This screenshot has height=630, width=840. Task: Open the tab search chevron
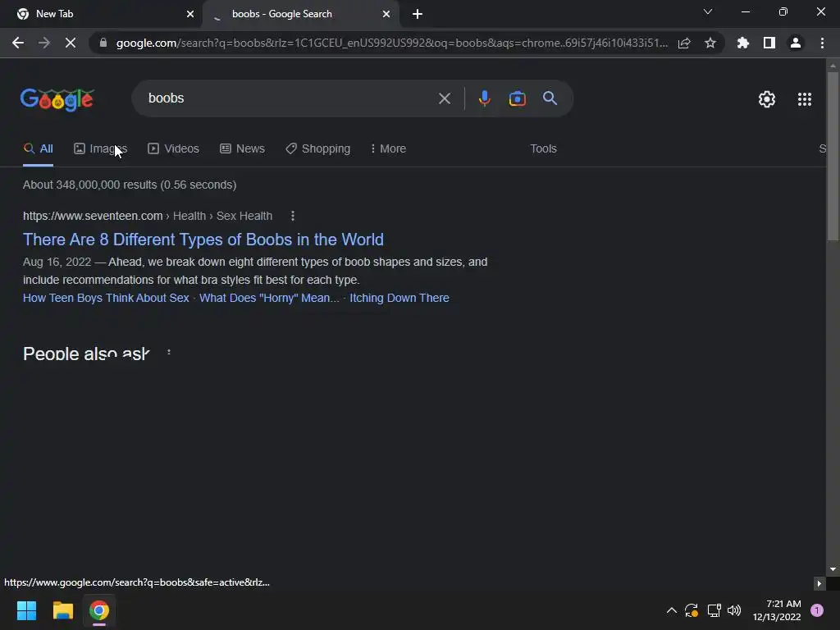708,11
